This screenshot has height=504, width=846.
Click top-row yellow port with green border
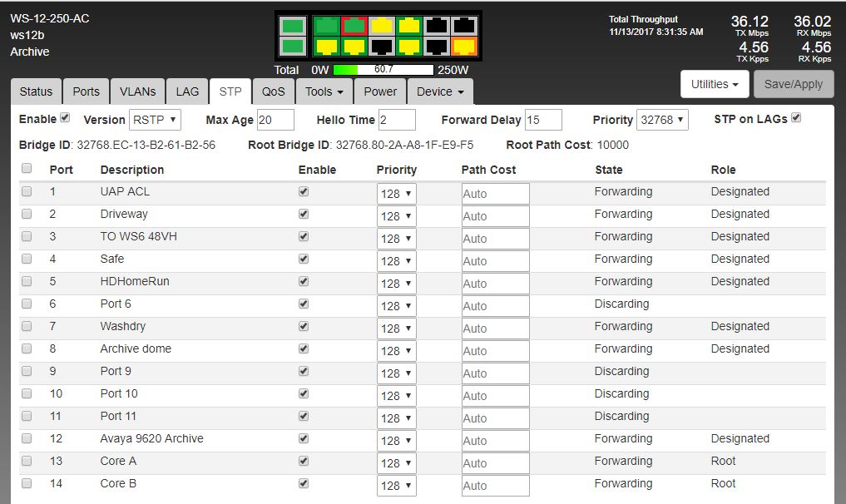[409, 26]
